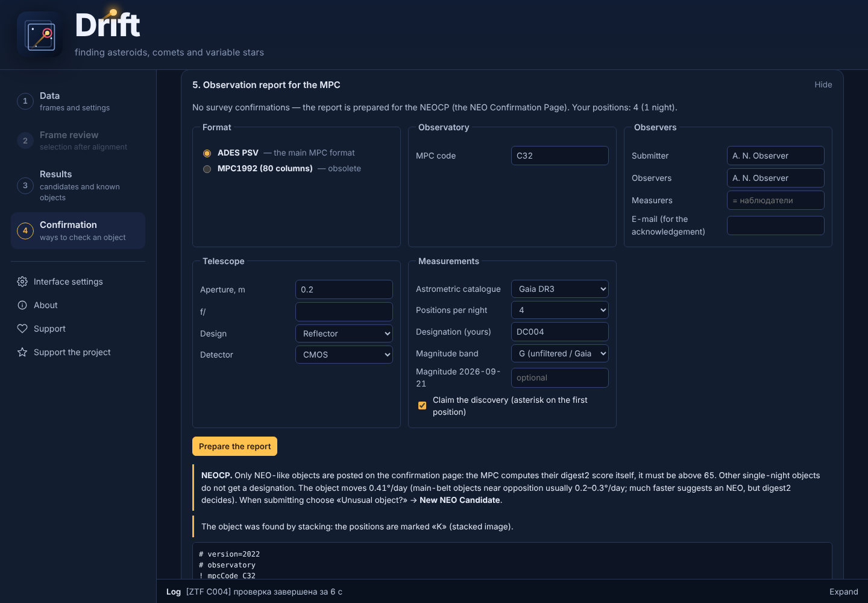Hide the Observation report section
Screen dimensions: 868x603
823,84
